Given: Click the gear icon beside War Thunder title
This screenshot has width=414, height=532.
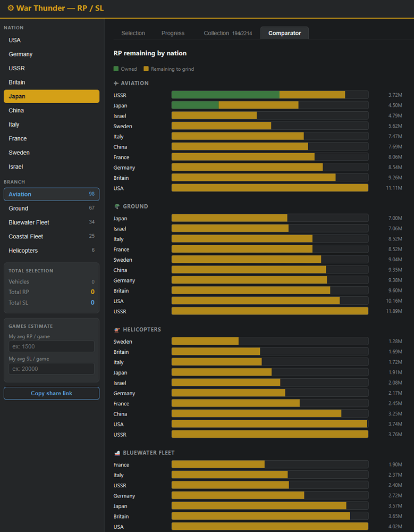Looking at the screenshot, I should 11,8.
